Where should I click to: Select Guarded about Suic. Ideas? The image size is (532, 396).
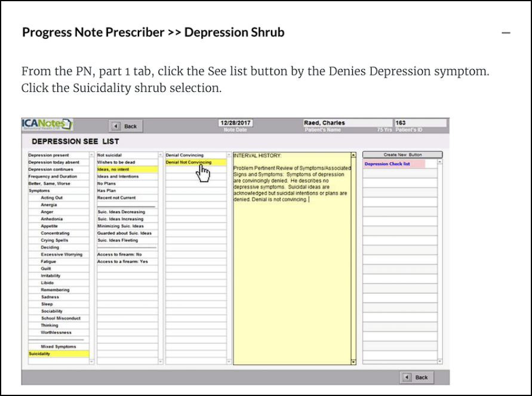[128, 233]
